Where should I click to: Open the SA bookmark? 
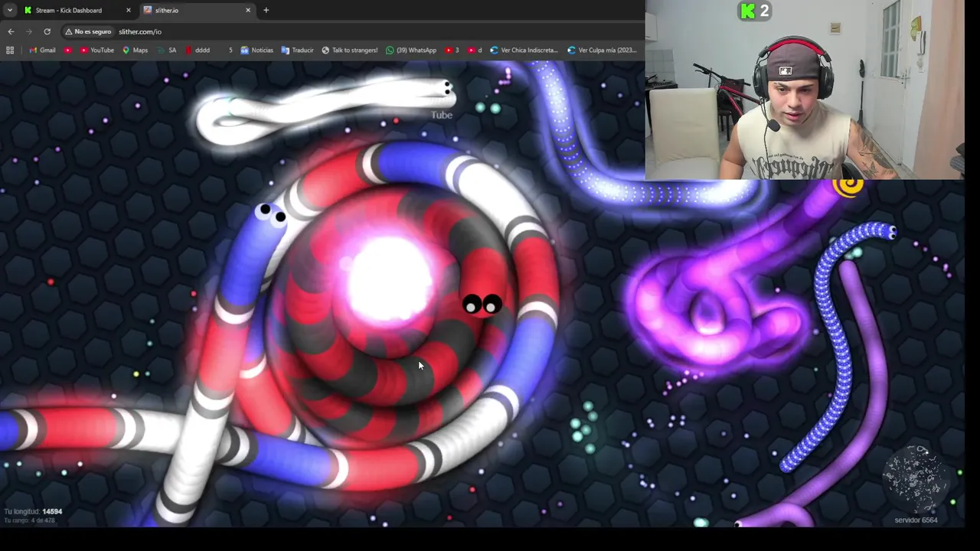pos(166,50)
